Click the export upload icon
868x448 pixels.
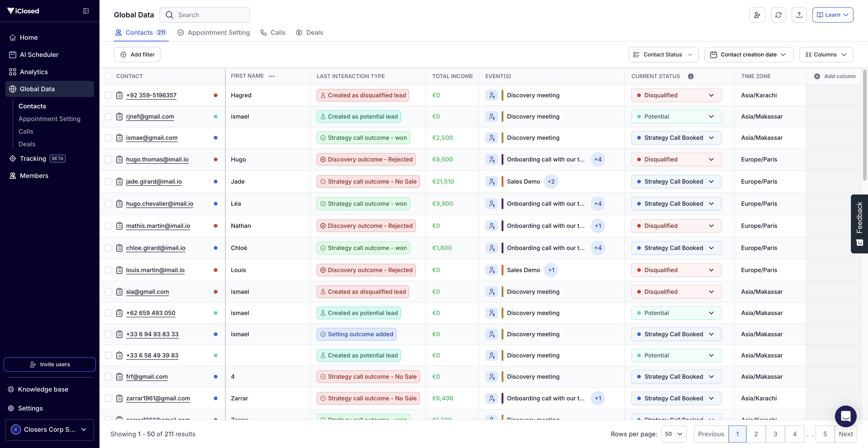tap(799, 15)
